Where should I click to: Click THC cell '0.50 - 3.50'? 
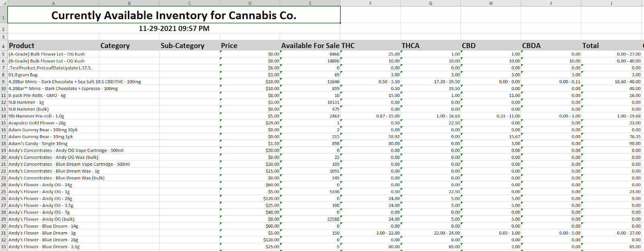click(370, 82)
